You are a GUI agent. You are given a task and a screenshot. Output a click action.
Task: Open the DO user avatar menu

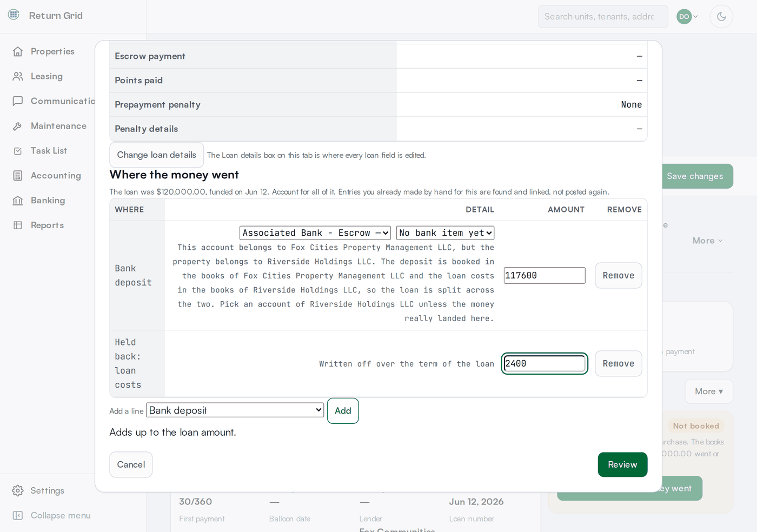point(687,16)
